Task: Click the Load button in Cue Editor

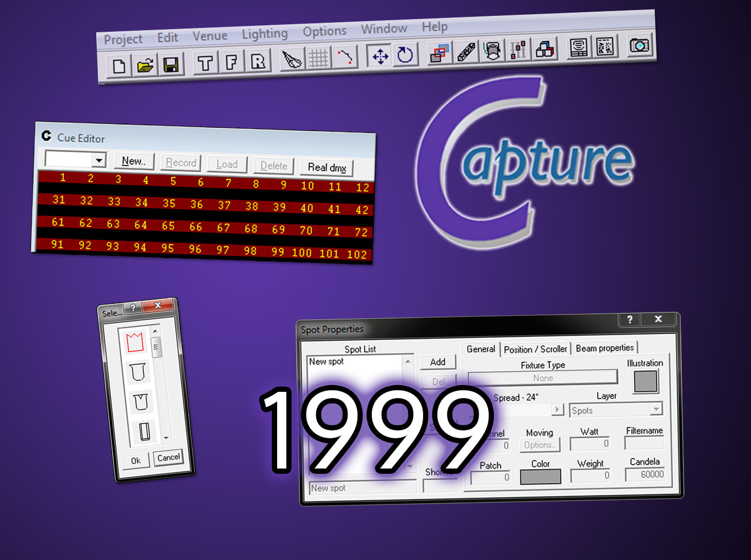Action: click(x=227, y=164)
